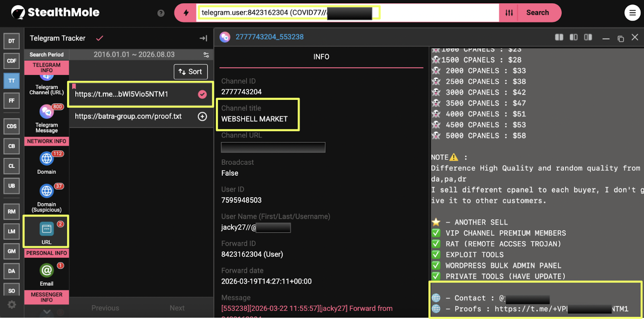Click the StealthMole logo

(x=55, y=12)
